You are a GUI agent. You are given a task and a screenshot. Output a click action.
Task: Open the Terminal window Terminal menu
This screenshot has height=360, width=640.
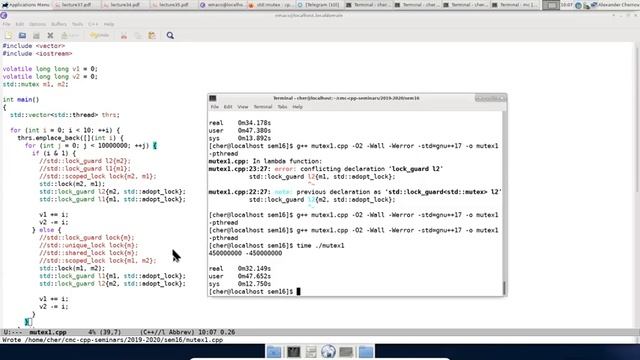coord(263,107)
